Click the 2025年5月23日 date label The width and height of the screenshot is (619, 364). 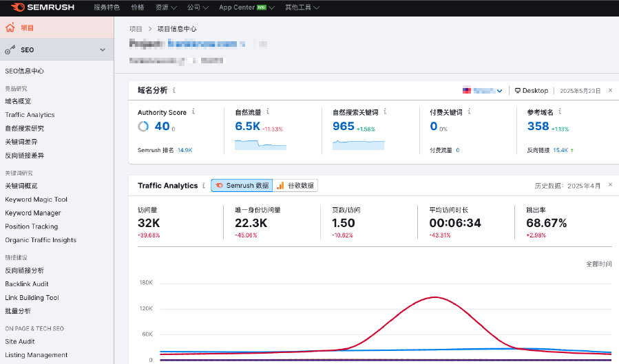coord(580,91)
